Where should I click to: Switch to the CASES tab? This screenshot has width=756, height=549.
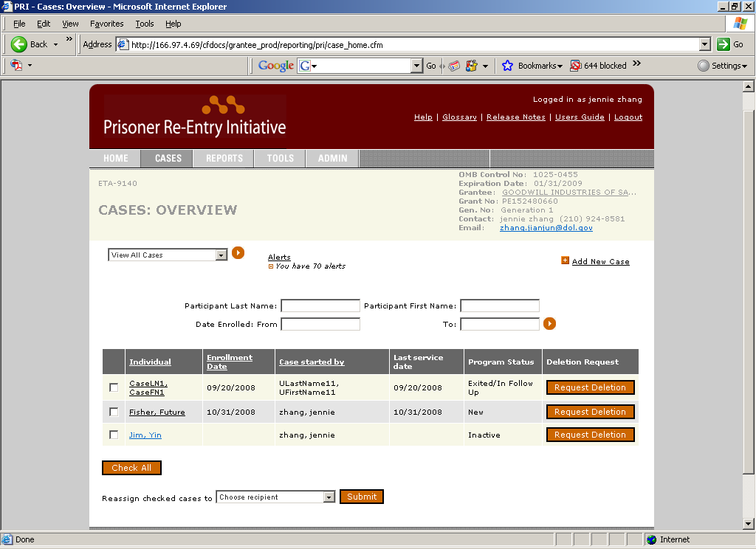(168, 158)
